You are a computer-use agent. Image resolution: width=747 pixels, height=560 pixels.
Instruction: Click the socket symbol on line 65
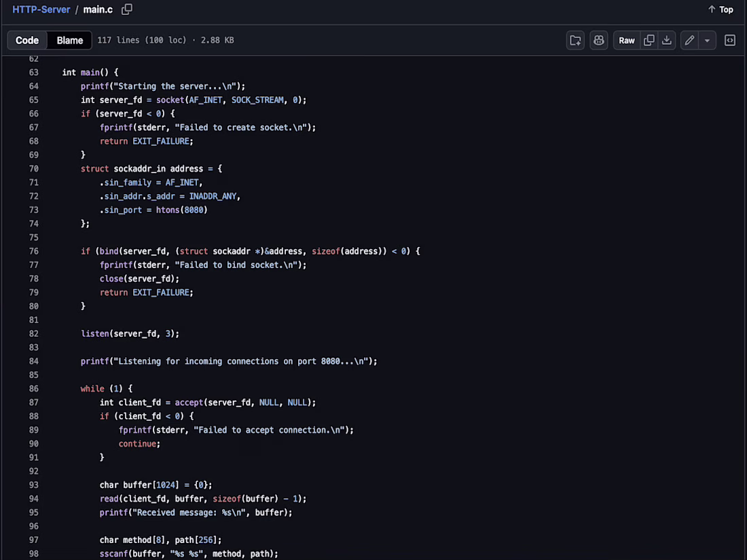point(170,100)
